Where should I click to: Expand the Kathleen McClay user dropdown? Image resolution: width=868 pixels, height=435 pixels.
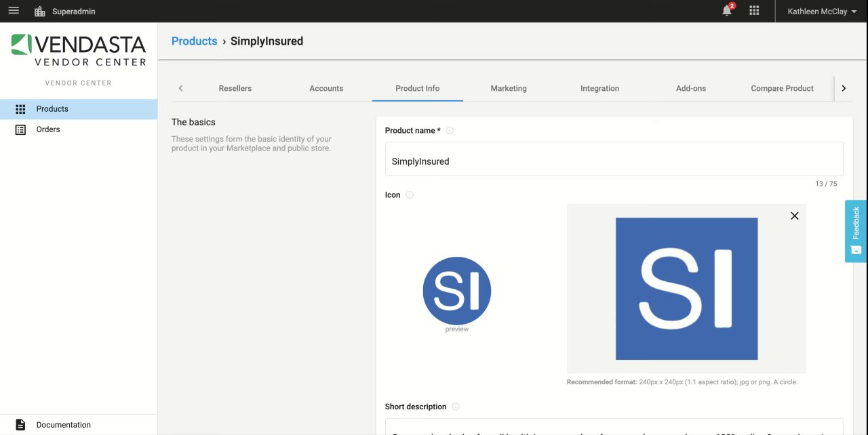tap(822, 12)
